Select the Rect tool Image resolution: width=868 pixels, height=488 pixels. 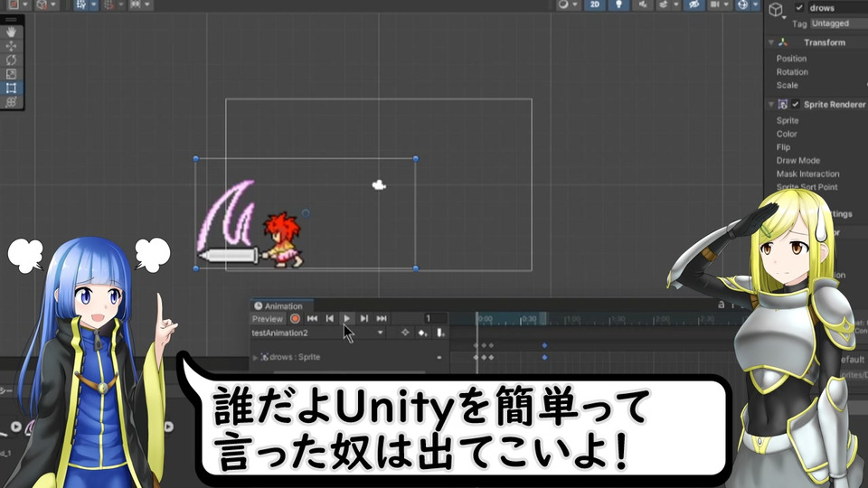[11, 88]
